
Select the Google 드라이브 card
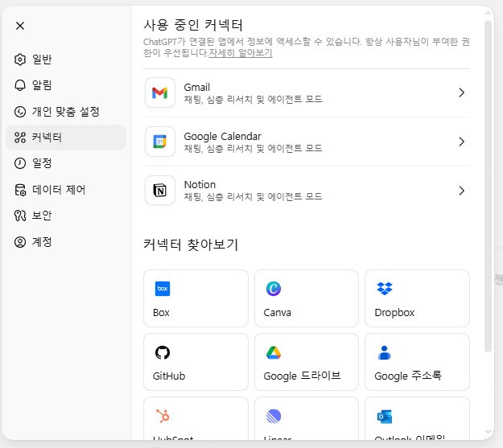tap(307, 362)
